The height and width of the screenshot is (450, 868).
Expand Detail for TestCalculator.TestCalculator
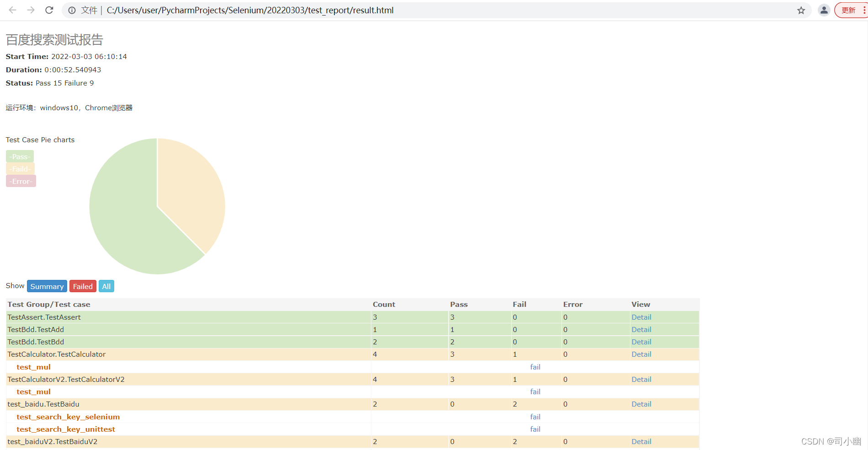pyautogui.click(x=641, y=354)
